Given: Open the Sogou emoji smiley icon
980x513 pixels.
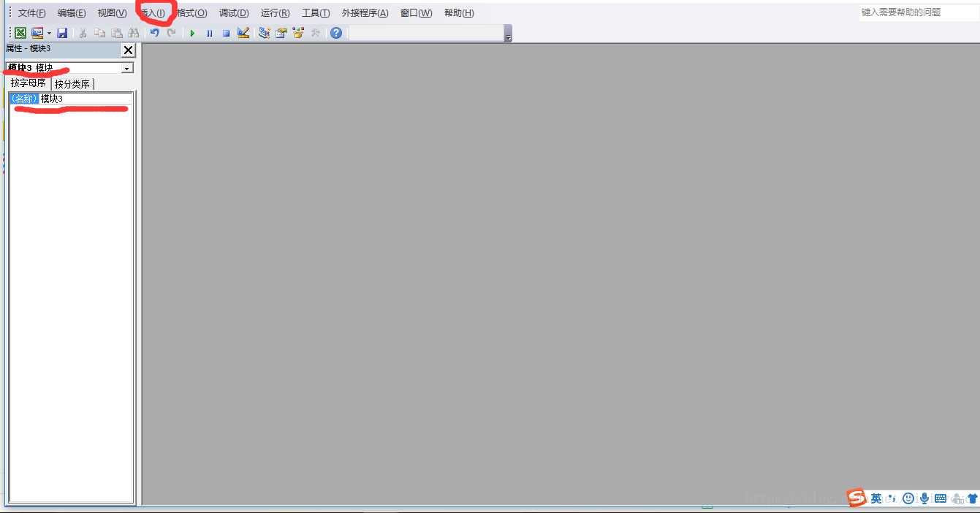Looking at the screenshot, I should pyautogui.click(x=908, y=498).
